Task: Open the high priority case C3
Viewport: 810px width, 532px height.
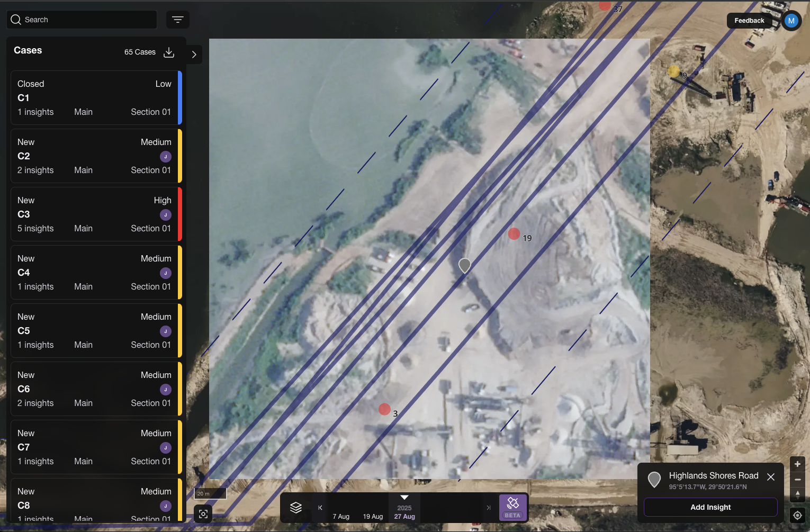Action: point(95,214)
